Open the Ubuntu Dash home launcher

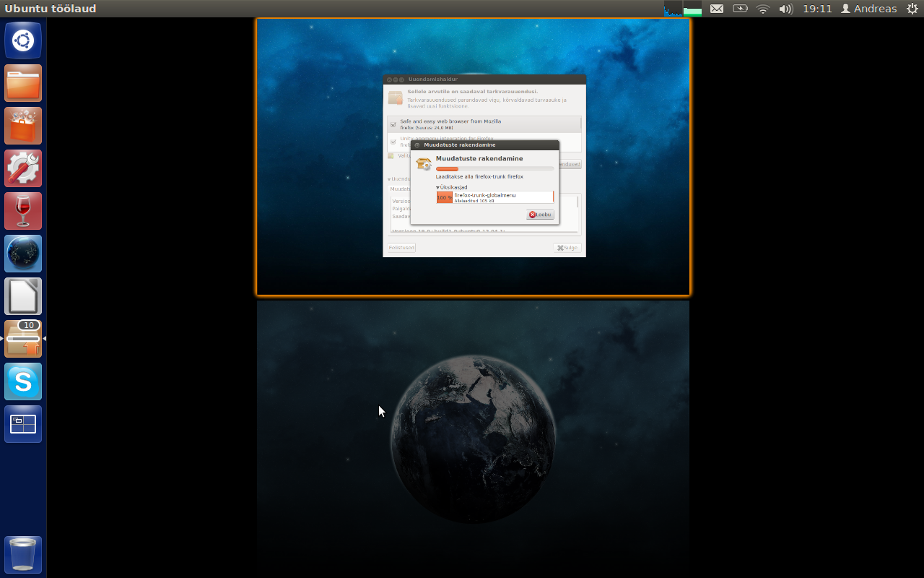[23, 40]
